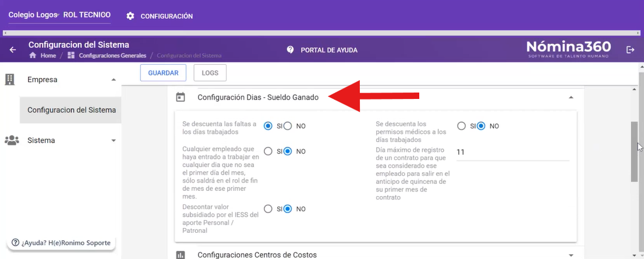This screenshot has width=644, height=259.
Task: Select SI for descuenta permisos médicos
Action: pyautogui.click(x=462, y=126)
